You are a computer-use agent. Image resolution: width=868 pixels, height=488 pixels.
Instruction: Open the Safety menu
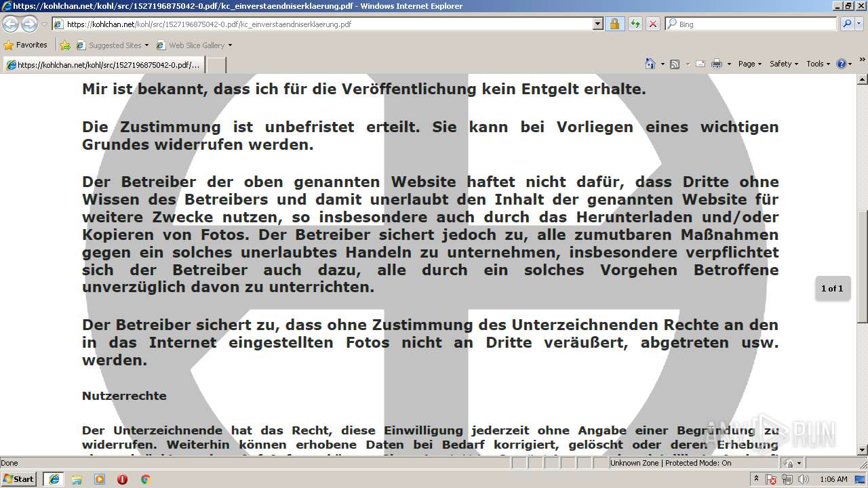coord(784,64)
